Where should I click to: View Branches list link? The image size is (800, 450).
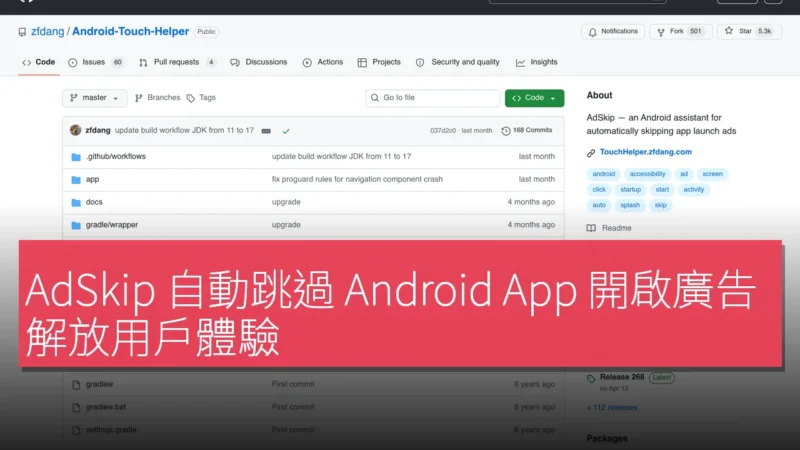pos(158,97)
